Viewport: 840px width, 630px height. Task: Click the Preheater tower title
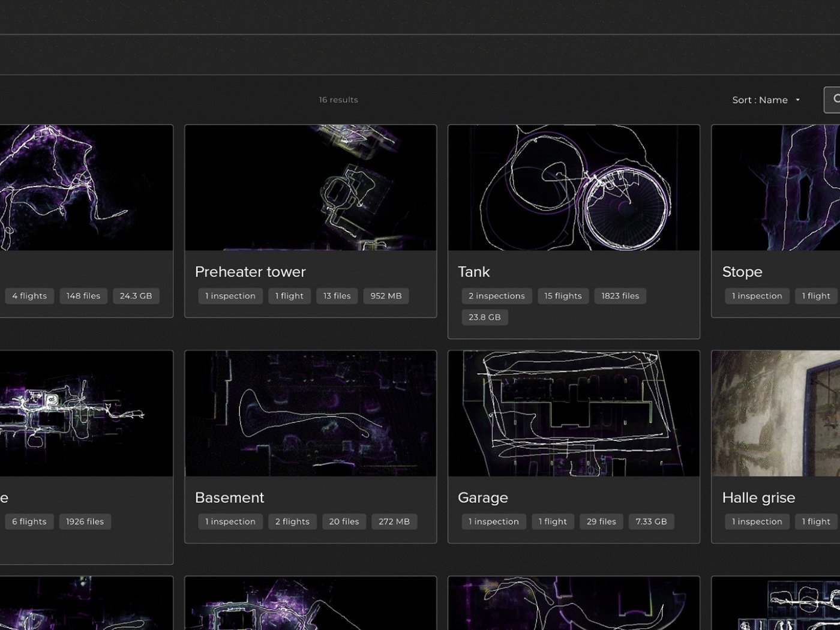click(250, 272)
